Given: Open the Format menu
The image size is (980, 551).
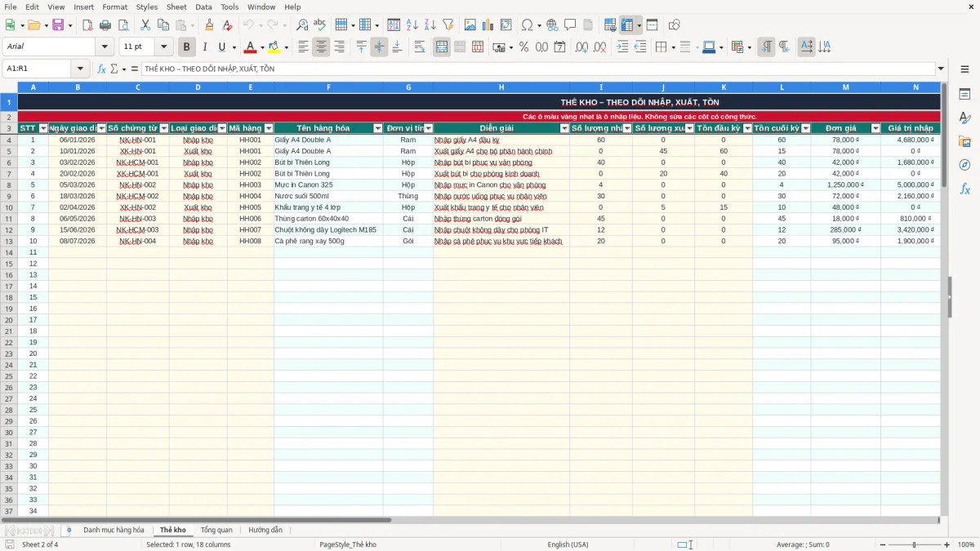Looking at the screenshot, I should click(x=114, y=7).
